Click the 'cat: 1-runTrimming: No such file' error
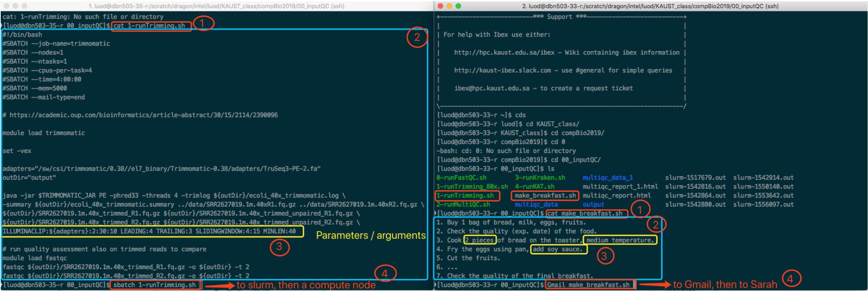Image resolution: width=868 pixels, height=291 pixels. pos(83,17)
